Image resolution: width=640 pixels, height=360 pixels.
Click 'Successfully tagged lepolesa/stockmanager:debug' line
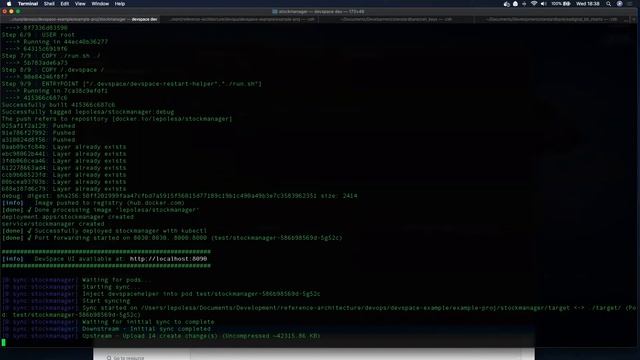tap(88, 112)
